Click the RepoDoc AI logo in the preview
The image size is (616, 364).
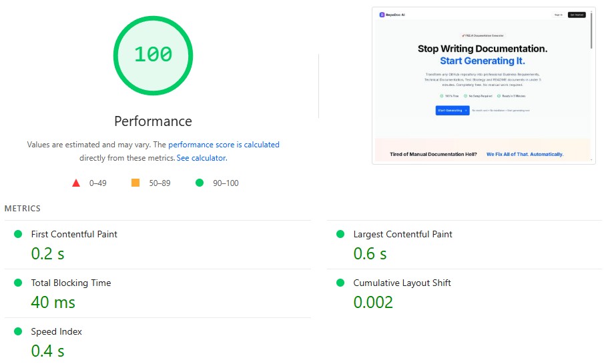[392, 14]
